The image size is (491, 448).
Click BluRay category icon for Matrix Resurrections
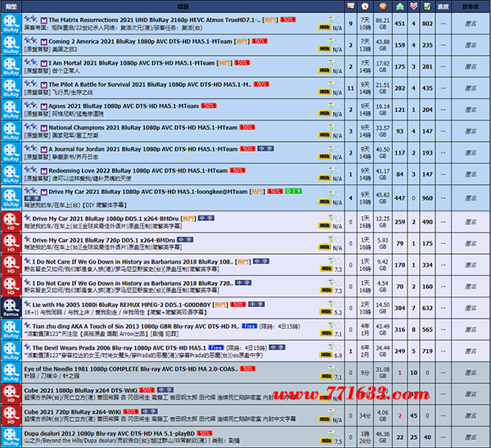pyautogui.click(x=11, y=24)
